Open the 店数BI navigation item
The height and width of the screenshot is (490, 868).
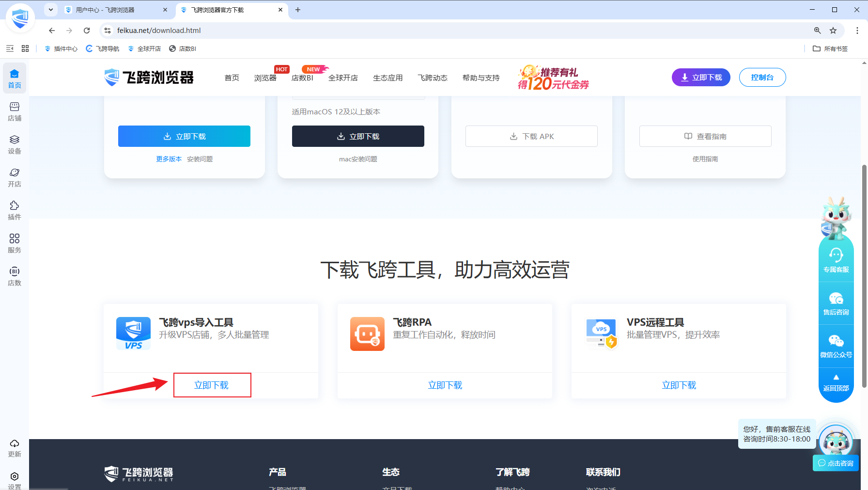(x=302, y=78)
